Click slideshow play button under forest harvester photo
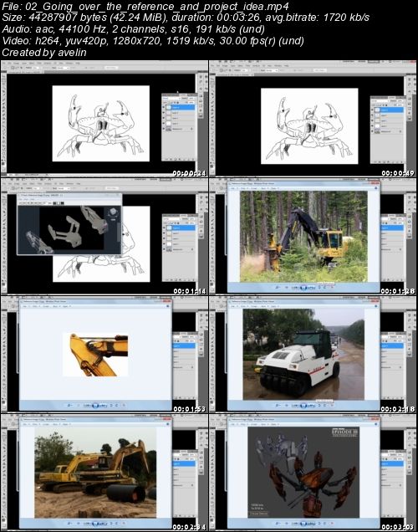This screenshot has height=532, width=418. click(x=303, y=288)
